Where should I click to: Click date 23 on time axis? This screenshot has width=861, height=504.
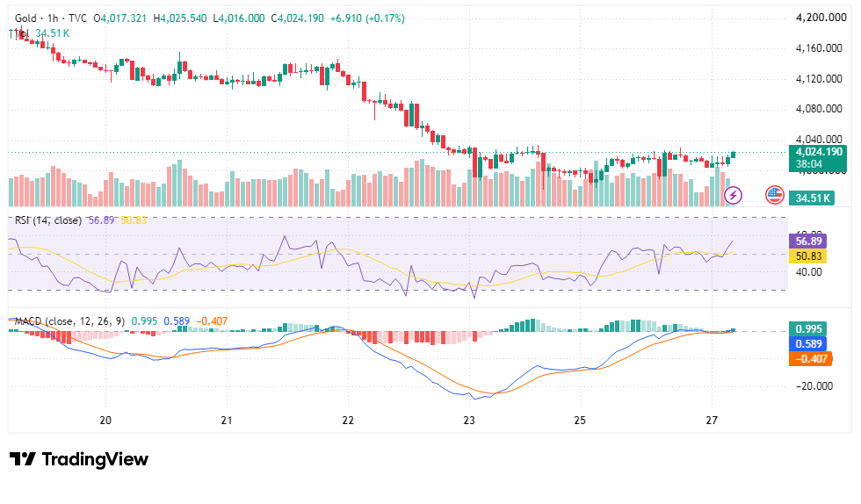(469, 421)
